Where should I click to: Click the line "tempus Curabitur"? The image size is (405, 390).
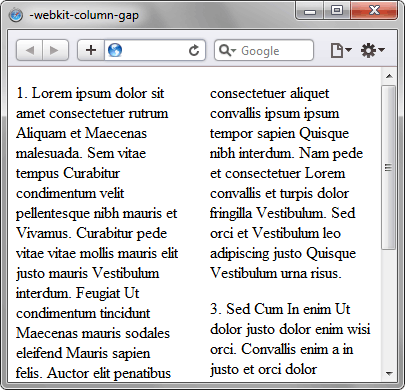(x=68, y=174)
